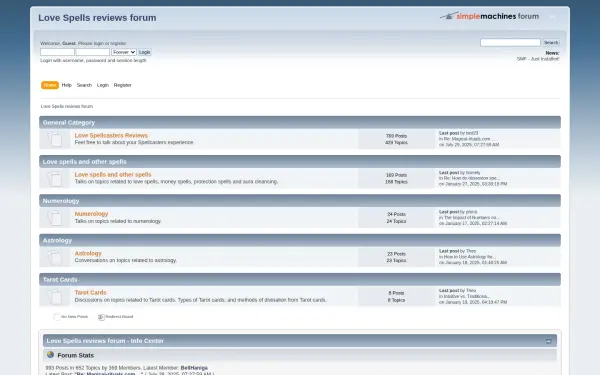
Task: Open the Numerology board folder icon
Action: pos(55,218)
